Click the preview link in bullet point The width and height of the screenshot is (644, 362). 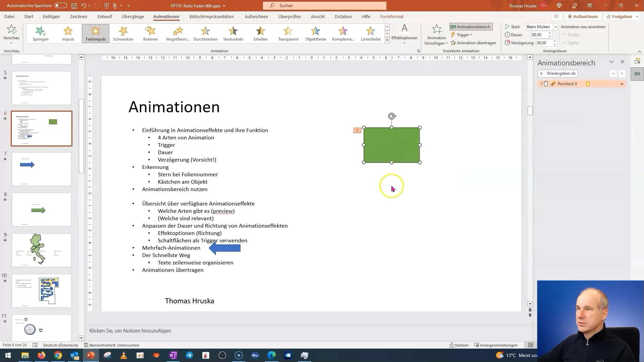pos(222,211)
